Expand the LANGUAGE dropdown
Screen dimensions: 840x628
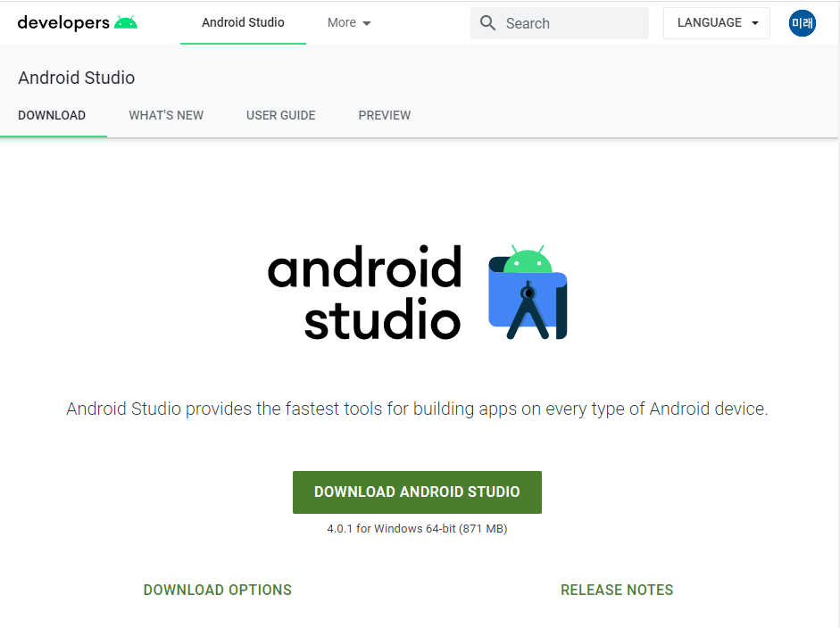point(717,23)
